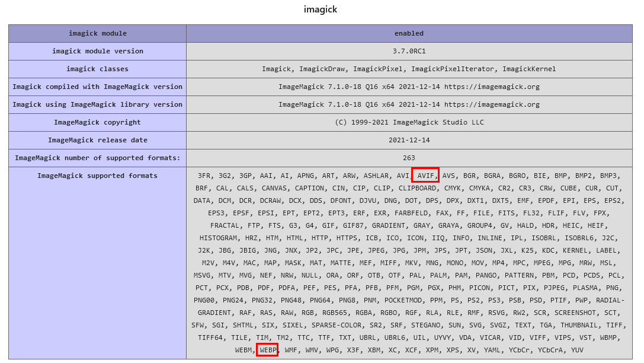This screenshot has height=363, width=644.
Task: Click "APNG" in the formats list
Action: tap(306, 176)
